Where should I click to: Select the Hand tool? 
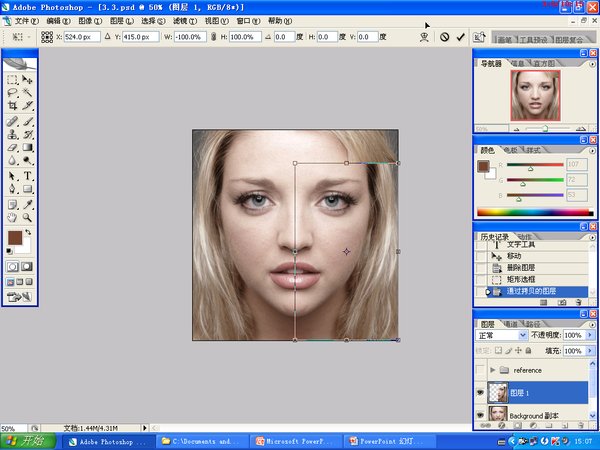(x=13, y=216)
